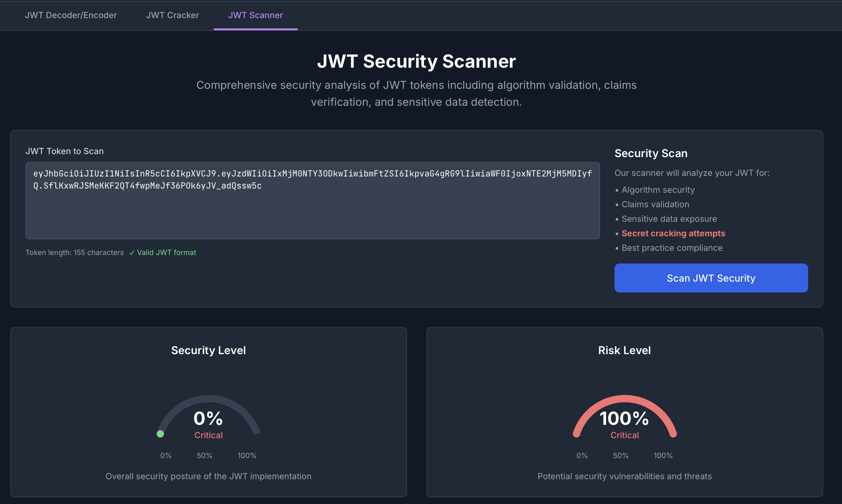Image resolution: width=842 pixels, height=504 pixels.
Task: Toggle the Sensitive data exposure scan option
Action: (x=669, y=219)
